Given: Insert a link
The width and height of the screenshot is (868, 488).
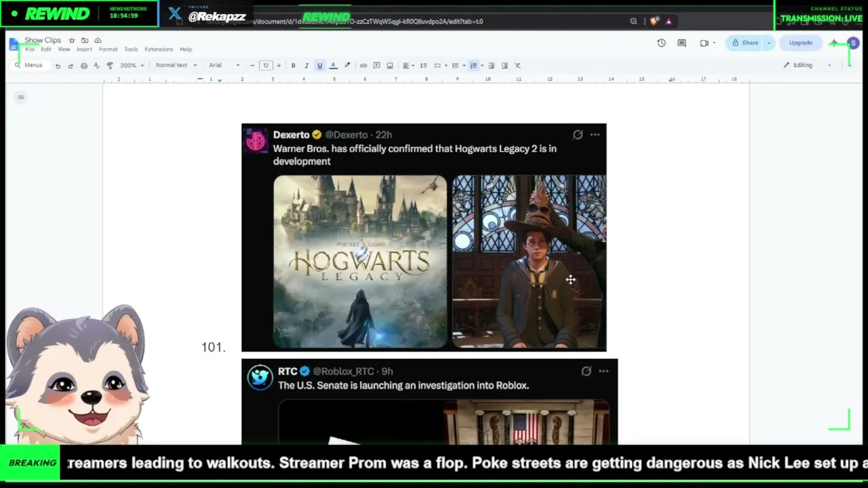Looking at the screenshot, I should (x=363, y=66).
